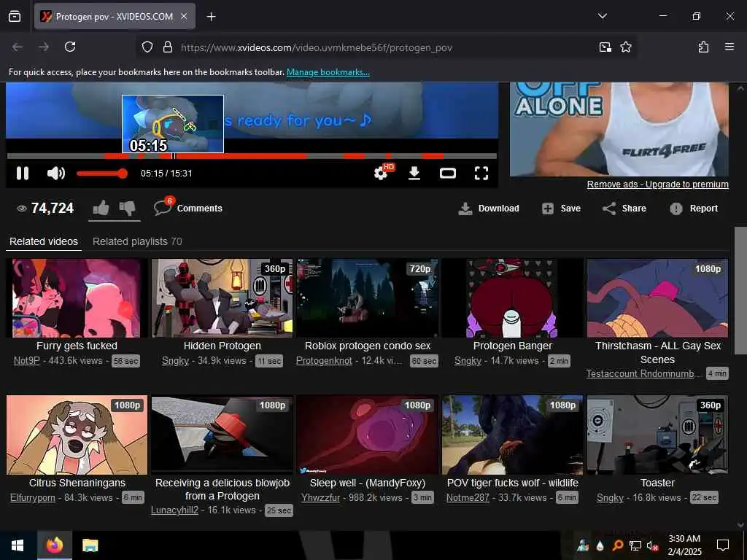
Task: Open uploader Protogenknot's profile link
Action: click(x=324, y=361)
